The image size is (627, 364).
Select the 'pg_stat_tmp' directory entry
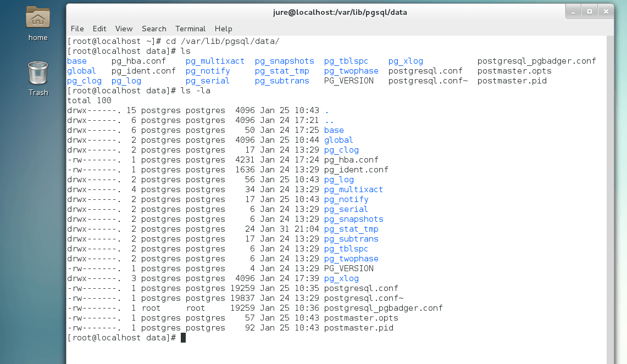[x=351, y=229]
